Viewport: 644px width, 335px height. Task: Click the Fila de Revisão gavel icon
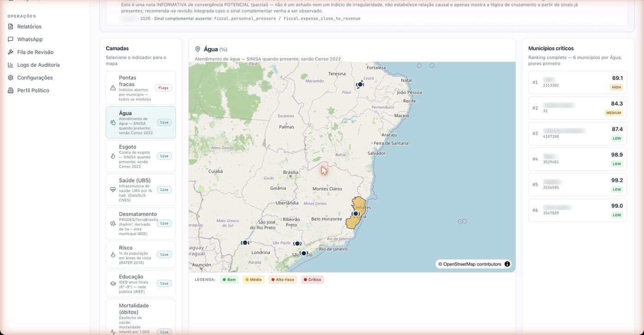click(11, 52)
